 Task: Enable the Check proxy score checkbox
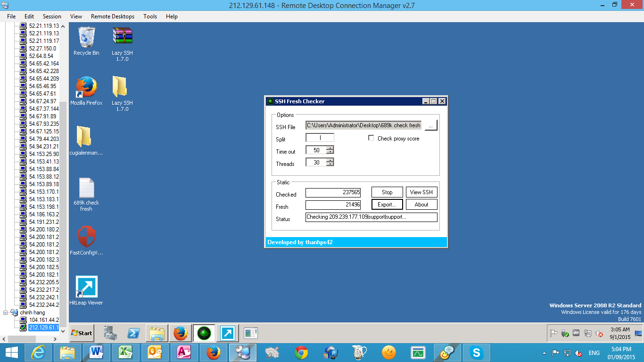coord(371,138)
